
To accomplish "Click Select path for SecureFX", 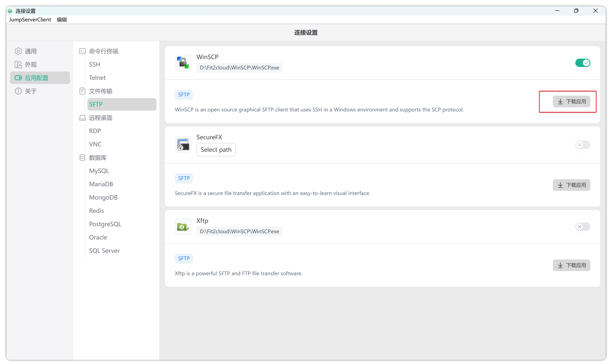I will pyautogui.click(x=216, y=150).
